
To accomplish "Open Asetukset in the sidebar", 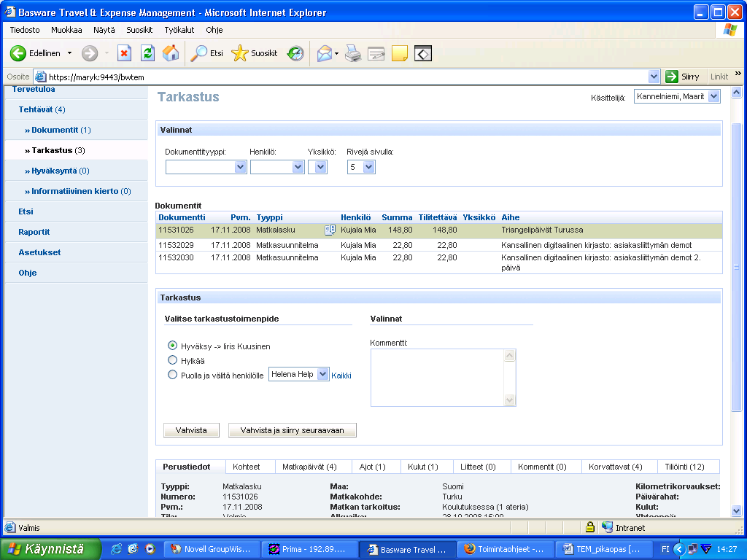I will 39,252.
